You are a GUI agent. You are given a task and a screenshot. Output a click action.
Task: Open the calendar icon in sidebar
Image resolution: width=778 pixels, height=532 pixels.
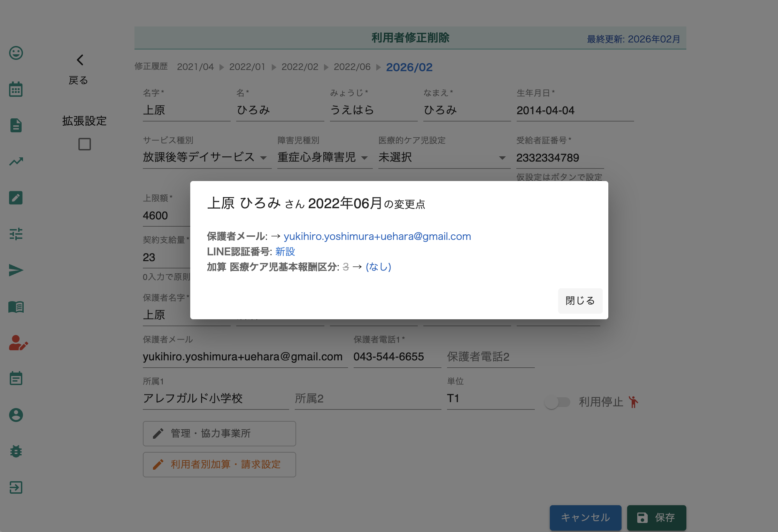[x=16, y=89]
